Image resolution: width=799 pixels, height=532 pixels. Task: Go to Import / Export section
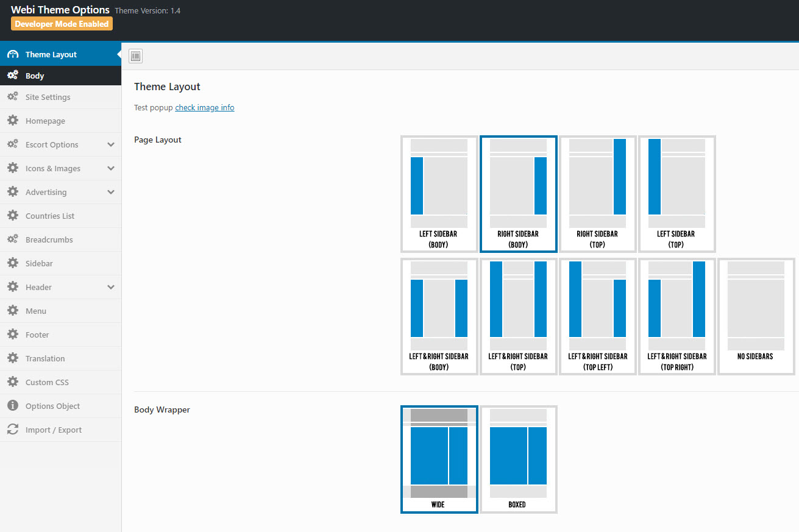[60, 430]
